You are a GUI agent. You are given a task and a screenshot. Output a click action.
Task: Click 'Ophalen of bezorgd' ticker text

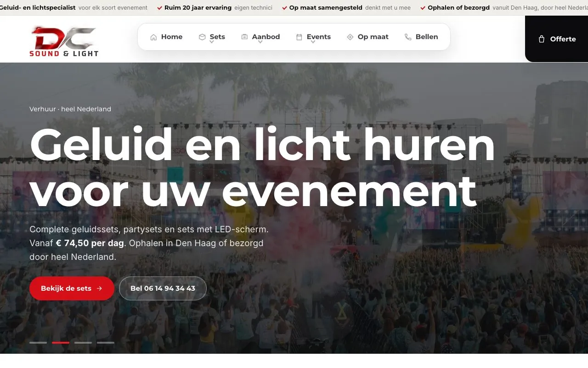point(458,8)
